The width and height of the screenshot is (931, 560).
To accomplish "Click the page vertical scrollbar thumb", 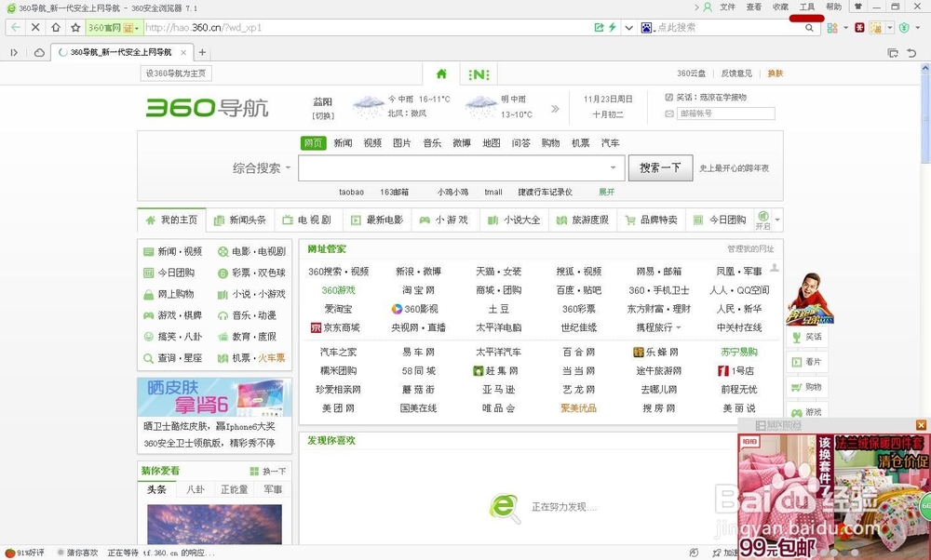I will (x=925, y=117).
